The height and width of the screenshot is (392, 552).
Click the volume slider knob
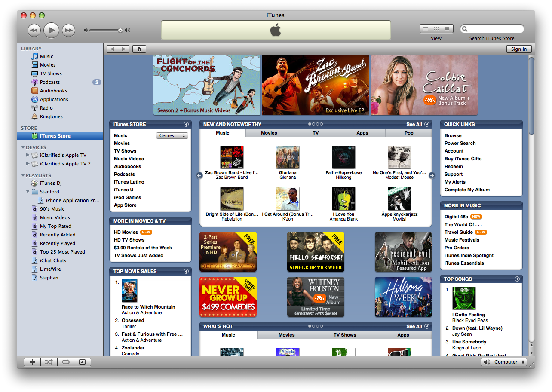tap(120, 30)
